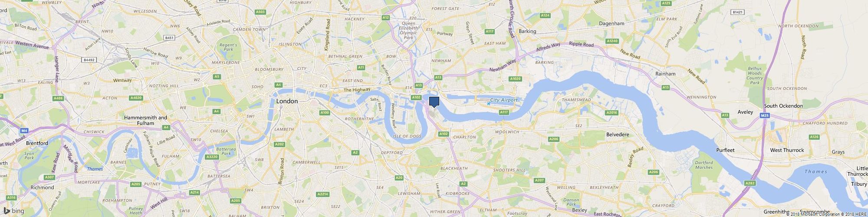
Task: Select the Isle of Dogs label
Action: pos(407,136)
